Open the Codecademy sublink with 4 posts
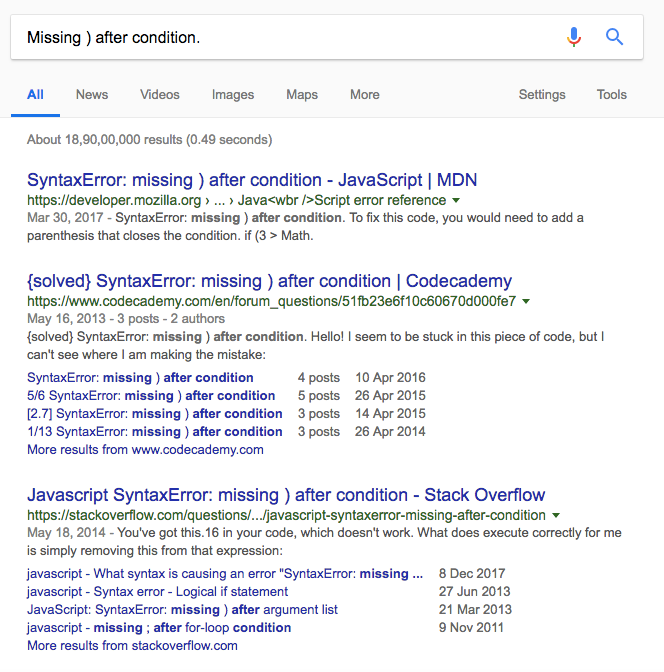Image resolution: width=664 pixels, height=672 pixels. (140, 378)
